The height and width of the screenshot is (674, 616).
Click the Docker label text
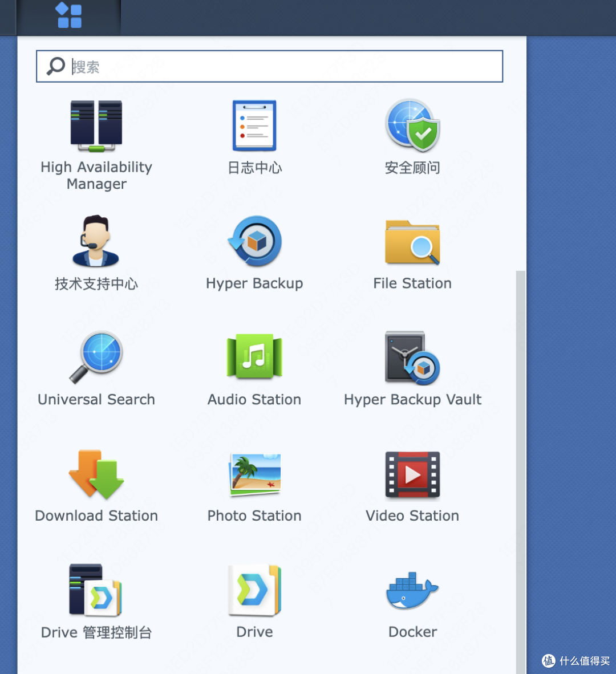click(x=413, y=632)
